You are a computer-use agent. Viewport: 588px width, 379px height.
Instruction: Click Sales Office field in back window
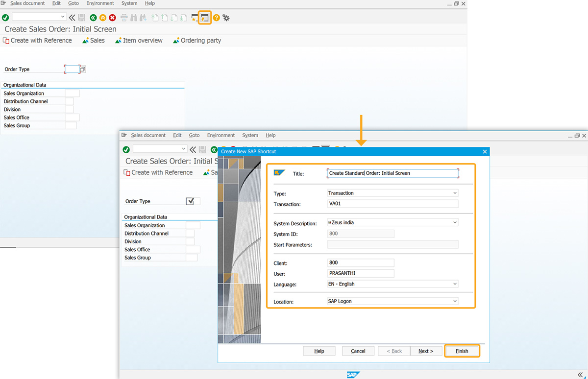tap(72, 118)
